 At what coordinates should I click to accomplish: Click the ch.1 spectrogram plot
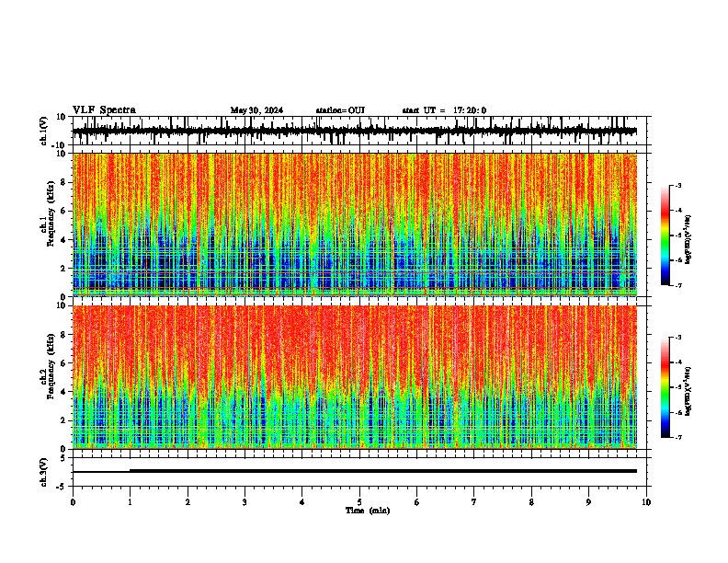(x=355, y=224)
